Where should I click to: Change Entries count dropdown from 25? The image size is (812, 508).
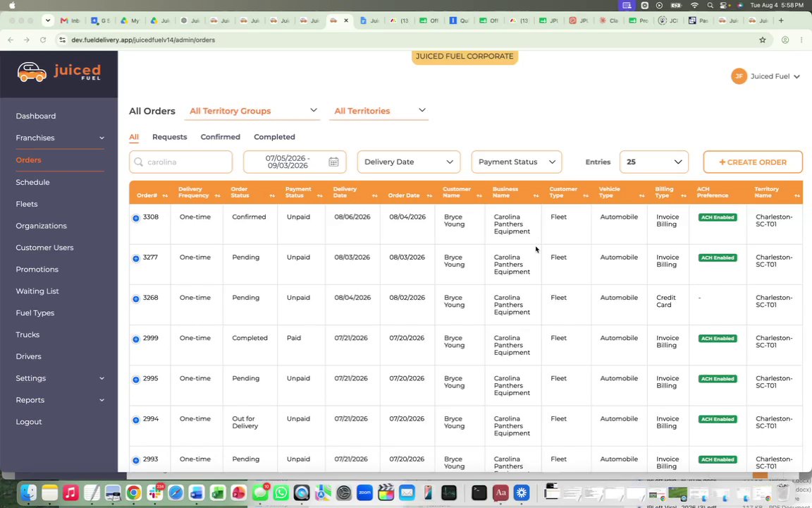[654, 162]
